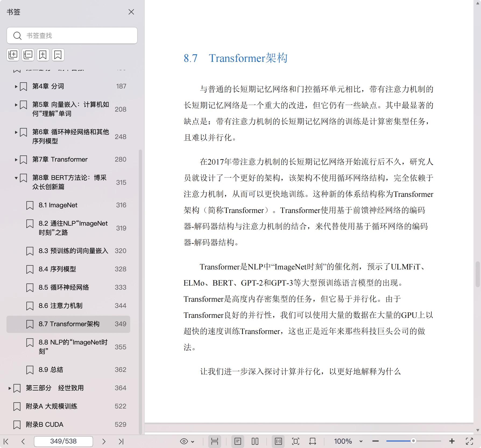
Task: Remove bookmark icon
Action: pyautogui.click(x=58, y=55)
